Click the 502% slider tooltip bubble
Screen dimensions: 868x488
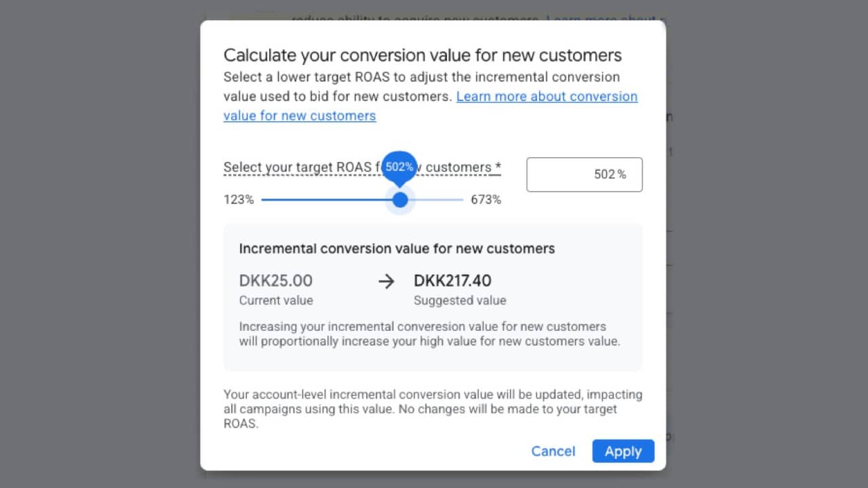(399, 167)
